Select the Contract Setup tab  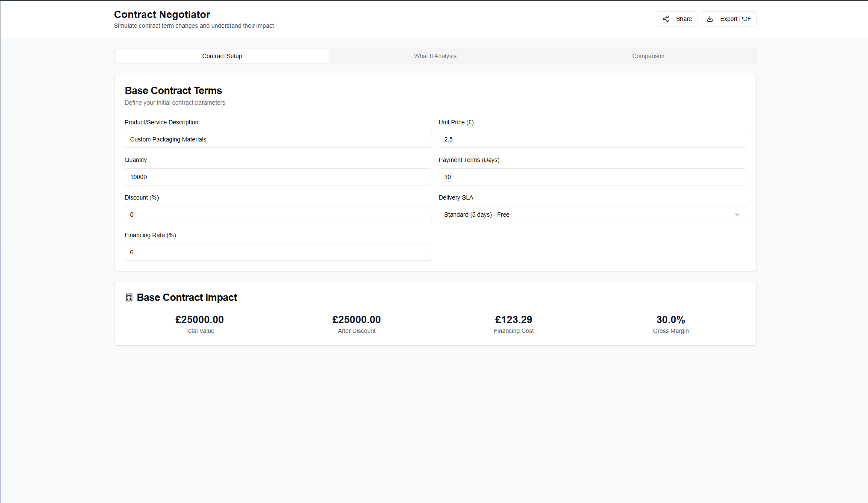(x=222, y=56)
